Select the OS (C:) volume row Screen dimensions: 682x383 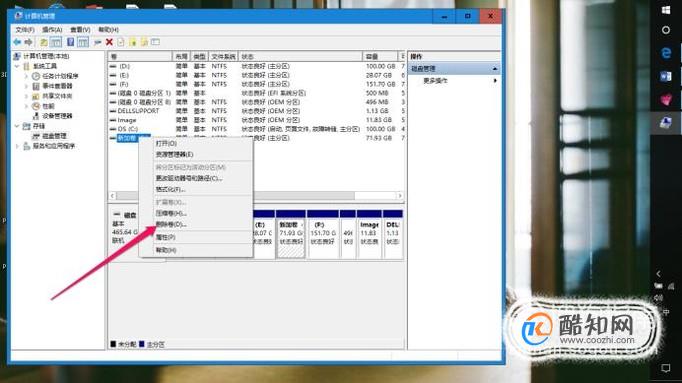point(257,129)
